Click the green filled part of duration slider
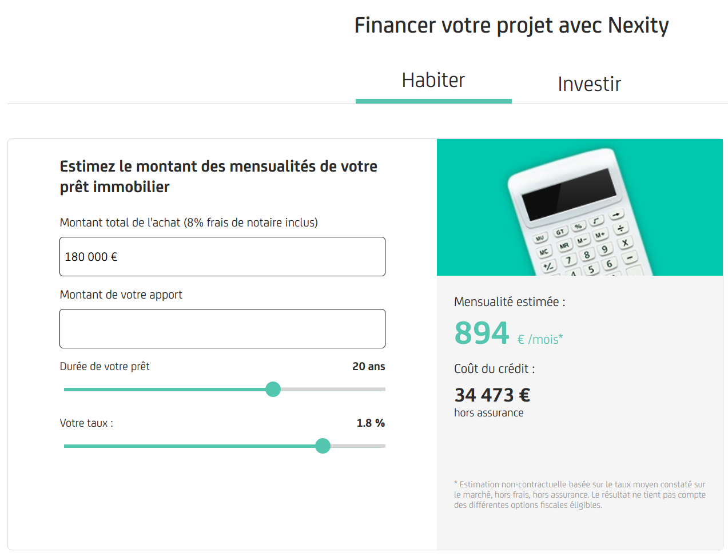The height and width of the screenshot is (560, 728). [x=165, y=390]
